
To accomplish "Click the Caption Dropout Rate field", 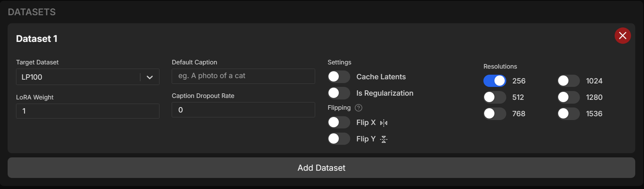I will [243, 110].
